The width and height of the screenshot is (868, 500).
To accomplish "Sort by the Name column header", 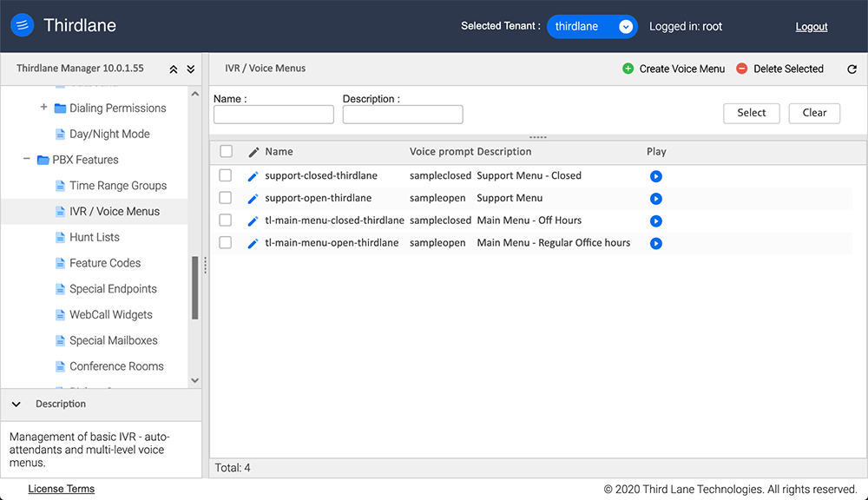I will [279, 152].
